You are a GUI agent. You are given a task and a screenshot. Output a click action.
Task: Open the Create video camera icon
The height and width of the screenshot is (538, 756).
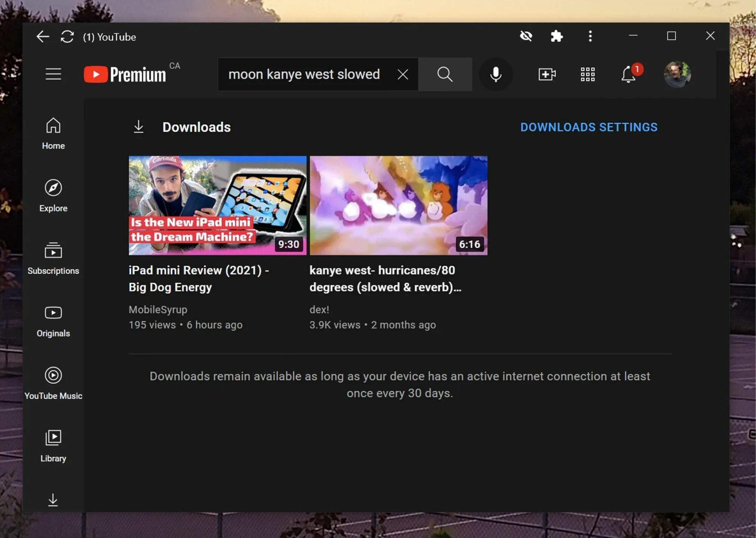[x=547, y=74]
